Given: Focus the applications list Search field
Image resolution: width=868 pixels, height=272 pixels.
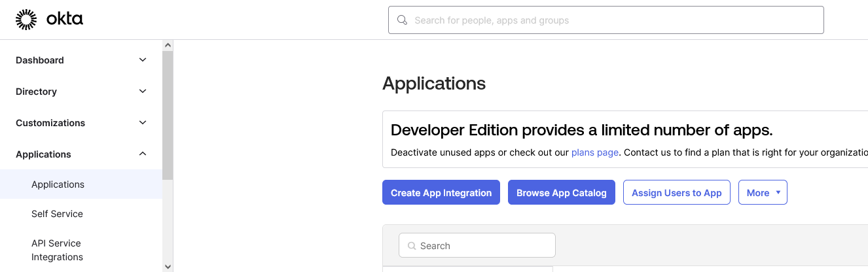Looking at the screenshot, I should [x=477, y=246].
